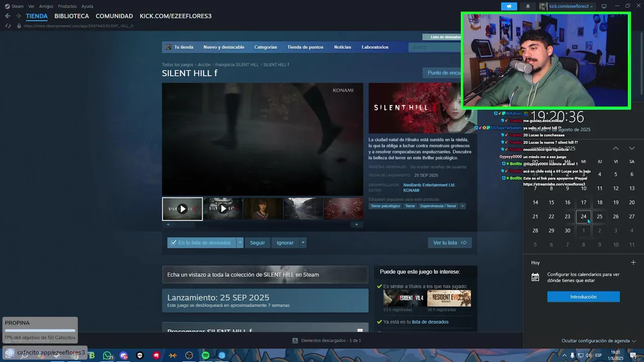Open Tienda de puntos
The height and width of the screenshot is (362, 644).
305,47
